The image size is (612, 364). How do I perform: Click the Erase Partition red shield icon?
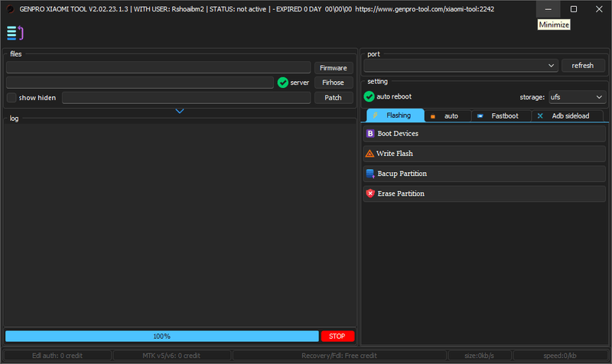click(370, 193)
